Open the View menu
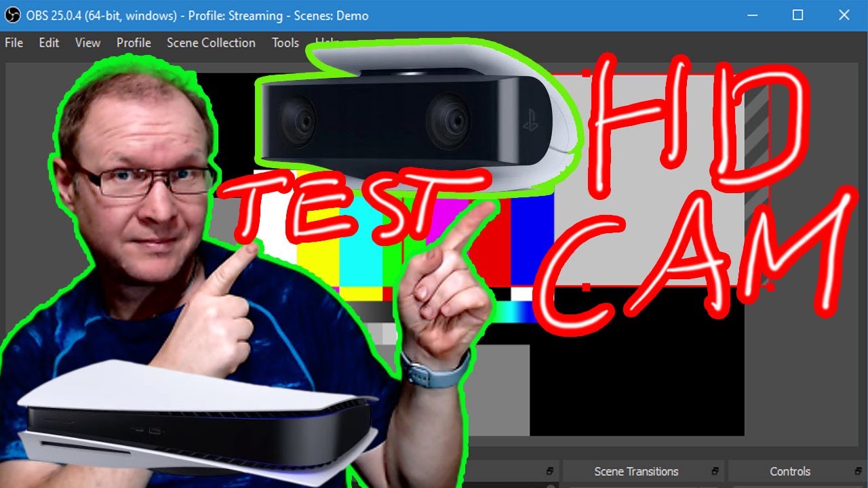This screenshot has height=488, width=868. tap(87, 43)
